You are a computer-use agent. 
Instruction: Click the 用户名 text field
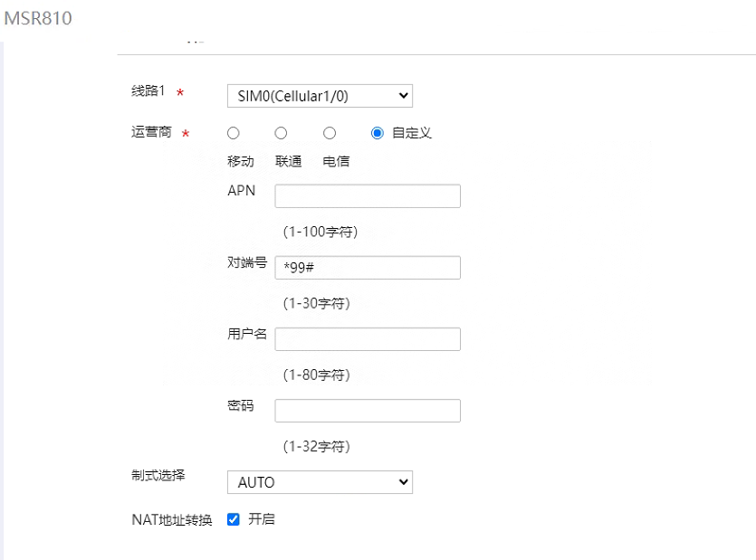367,339
